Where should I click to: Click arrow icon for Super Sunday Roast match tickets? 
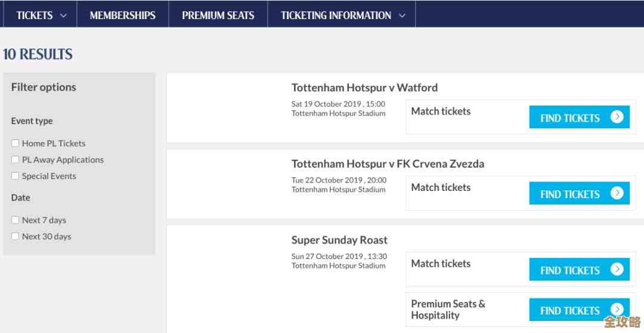[x=617, y=269]
